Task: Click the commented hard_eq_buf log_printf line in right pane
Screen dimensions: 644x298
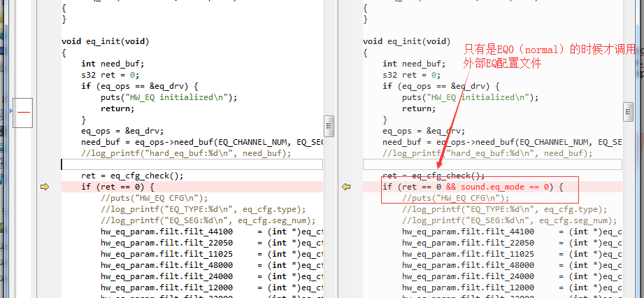Action: pos(487,153)
